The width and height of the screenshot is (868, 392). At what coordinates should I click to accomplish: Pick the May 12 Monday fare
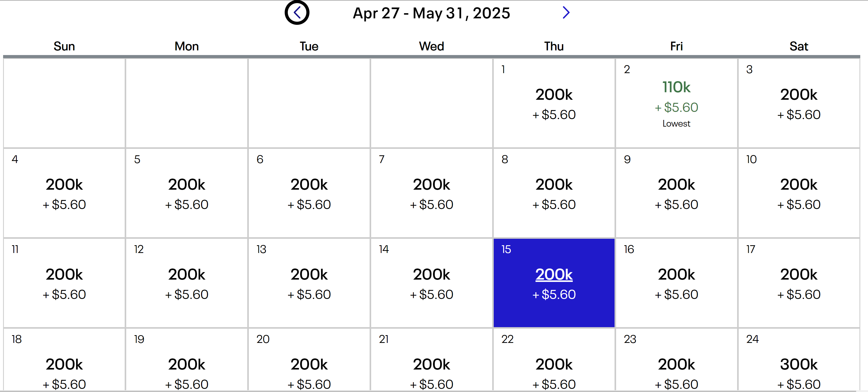[x=187, y=283]
